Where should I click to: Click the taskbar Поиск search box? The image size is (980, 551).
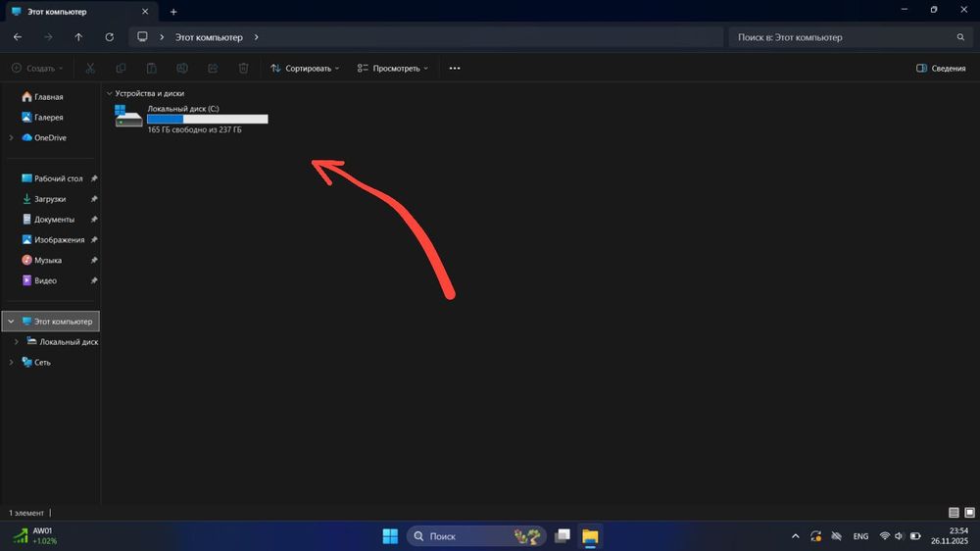coord(476,536)
